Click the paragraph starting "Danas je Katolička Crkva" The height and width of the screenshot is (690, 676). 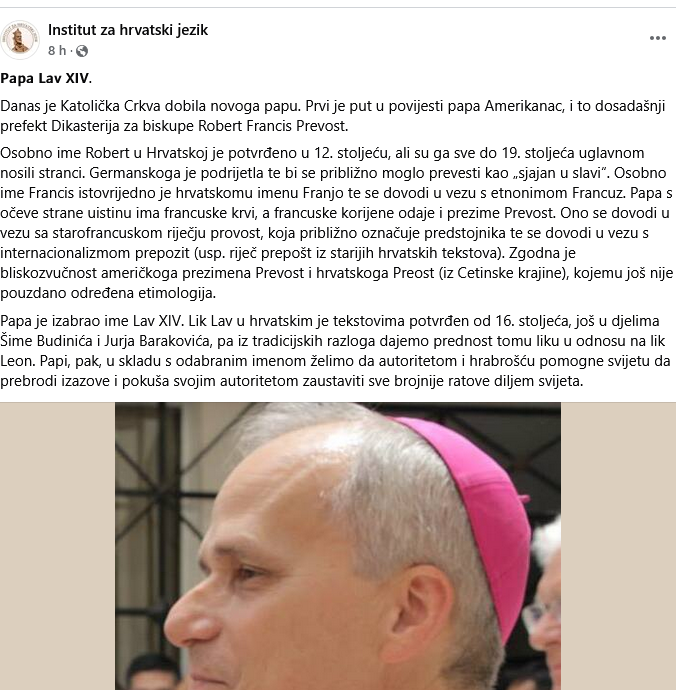333,116
